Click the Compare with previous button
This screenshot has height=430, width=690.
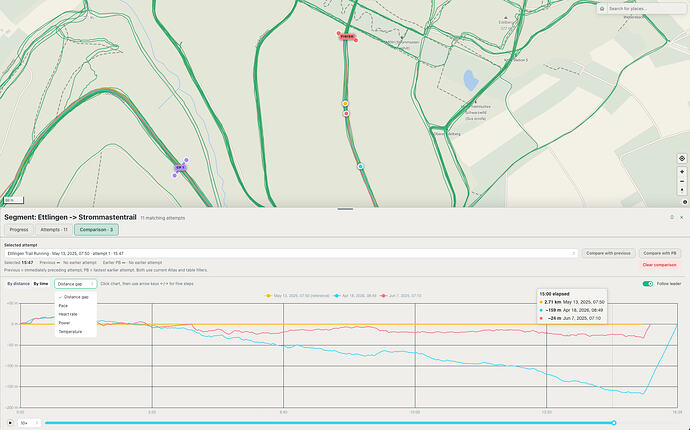coord(609,253)
